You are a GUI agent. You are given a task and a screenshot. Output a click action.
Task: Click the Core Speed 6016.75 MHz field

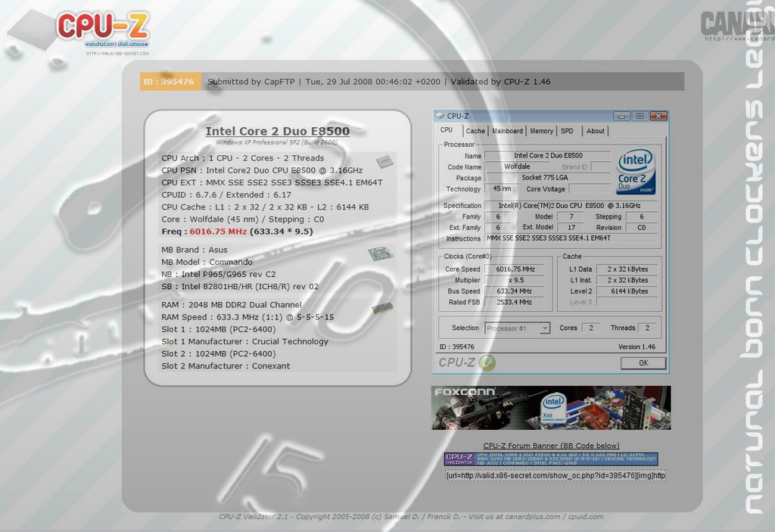[514, 269]
